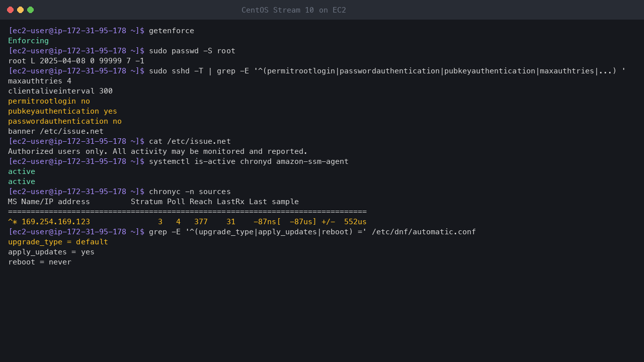The image size is (644, 362).
Task: Click the second 'active' status line
Action: pos(22,182)
